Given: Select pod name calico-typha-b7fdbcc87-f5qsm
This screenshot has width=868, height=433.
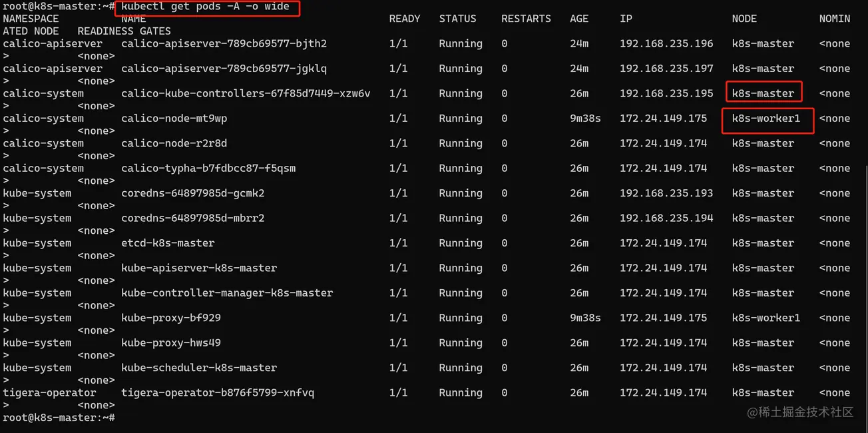Looking at the screenshot, I should point(208,169).
